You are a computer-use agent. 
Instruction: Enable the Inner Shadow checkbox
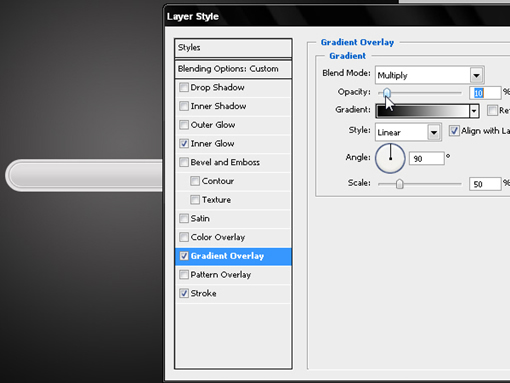[184, 106]
